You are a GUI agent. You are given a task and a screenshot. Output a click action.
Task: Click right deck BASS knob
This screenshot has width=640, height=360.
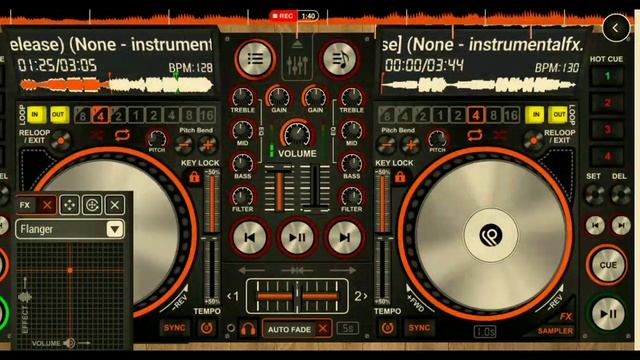tap(352, 163)
